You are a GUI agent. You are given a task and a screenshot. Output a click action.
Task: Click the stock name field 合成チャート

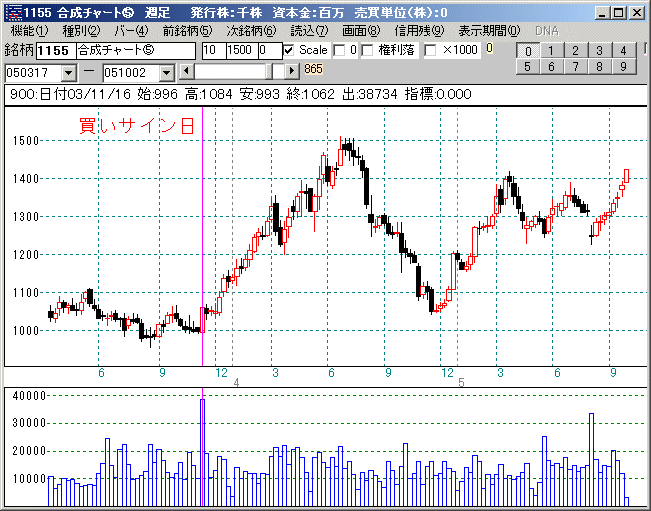pyautogui.click(x=136, y=51)
